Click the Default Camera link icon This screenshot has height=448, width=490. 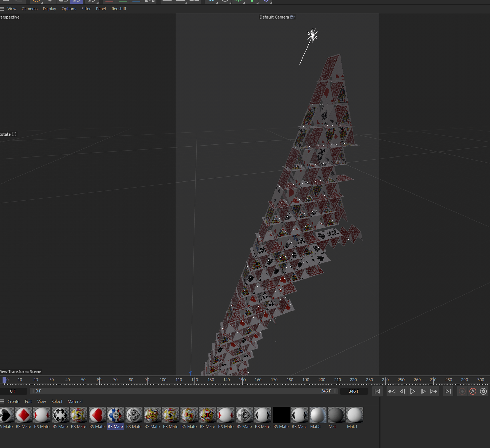click(x=292, y=17)
